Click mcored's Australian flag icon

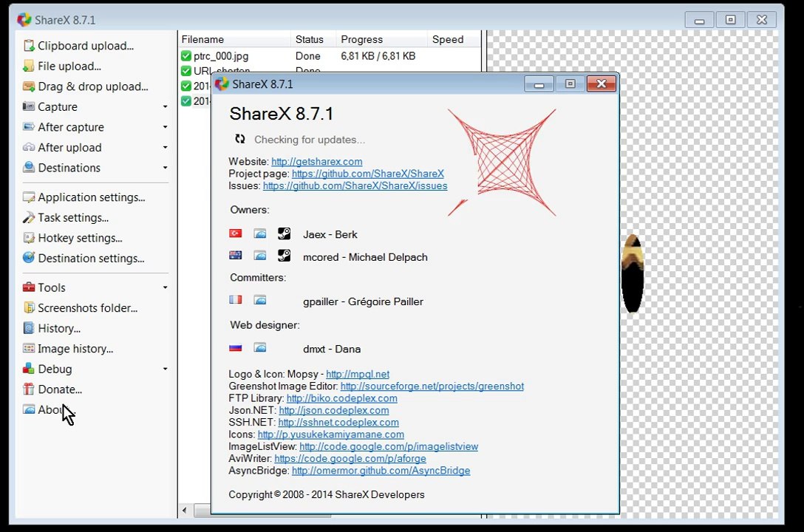point(235,255)
